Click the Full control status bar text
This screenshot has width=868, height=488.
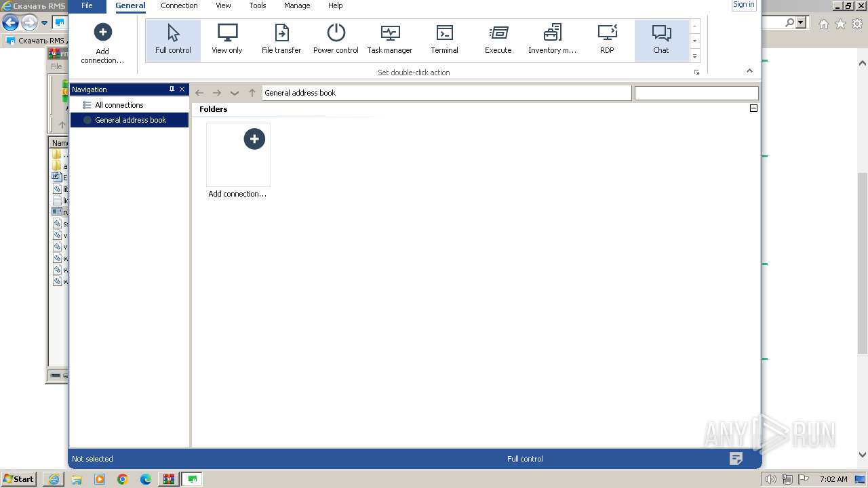(525, 459)
